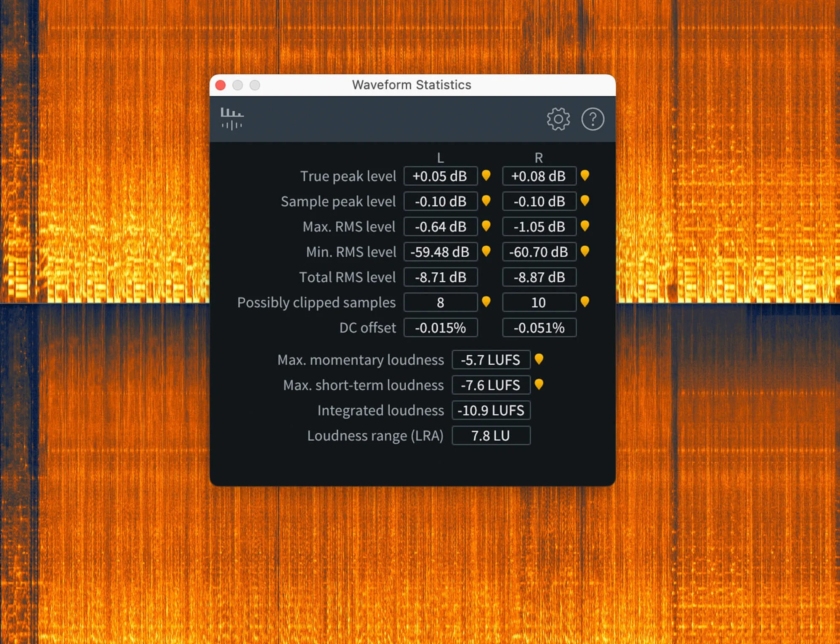Click the left Min. RMS level marker

486,251
